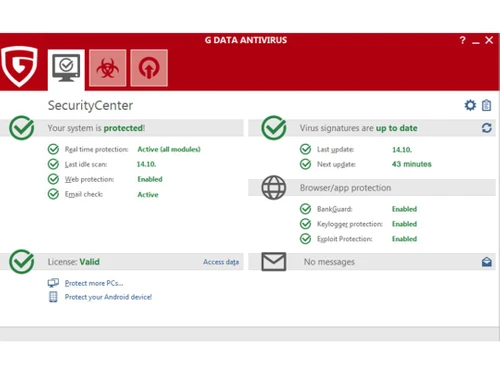Open the log clipboard icon

tap(486, 105)
